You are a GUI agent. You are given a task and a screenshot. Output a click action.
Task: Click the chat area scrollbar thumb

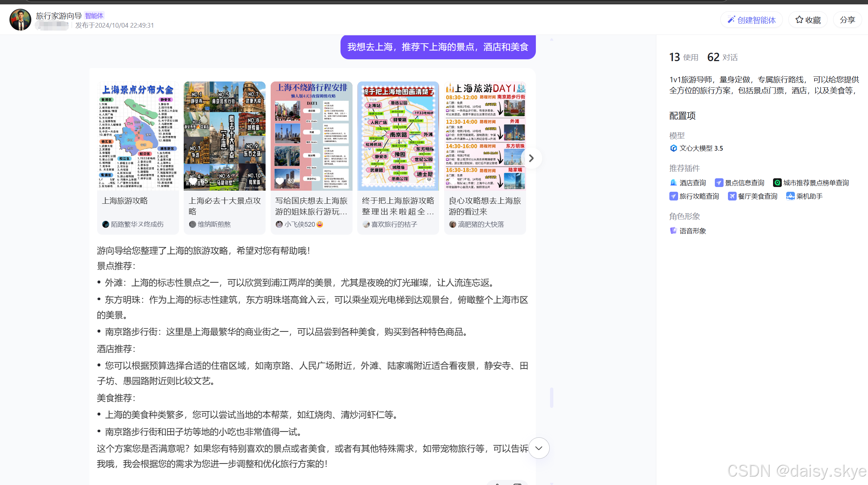(552, 397)
